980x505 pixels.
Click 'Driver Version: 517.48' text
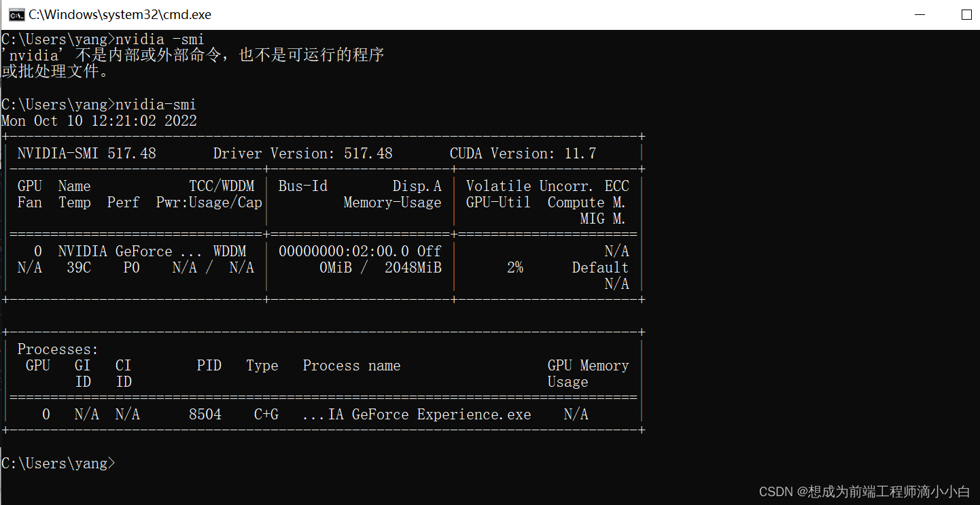302,154
